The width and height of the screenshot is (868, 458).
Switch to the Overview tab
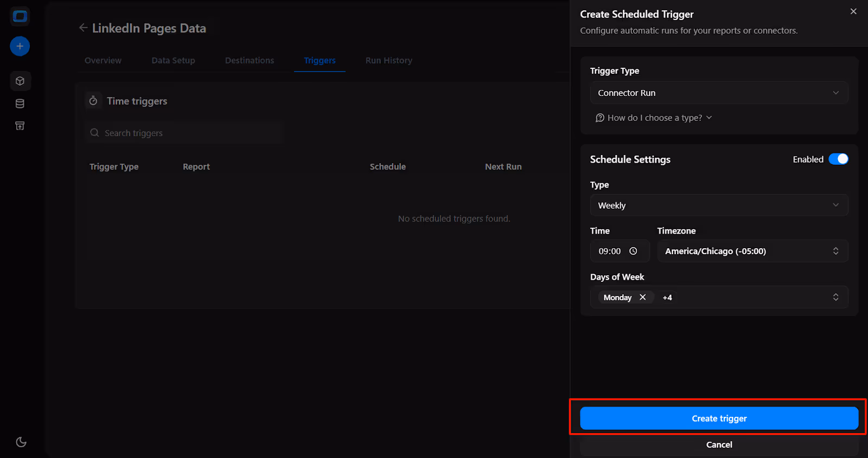coord(103,60)
